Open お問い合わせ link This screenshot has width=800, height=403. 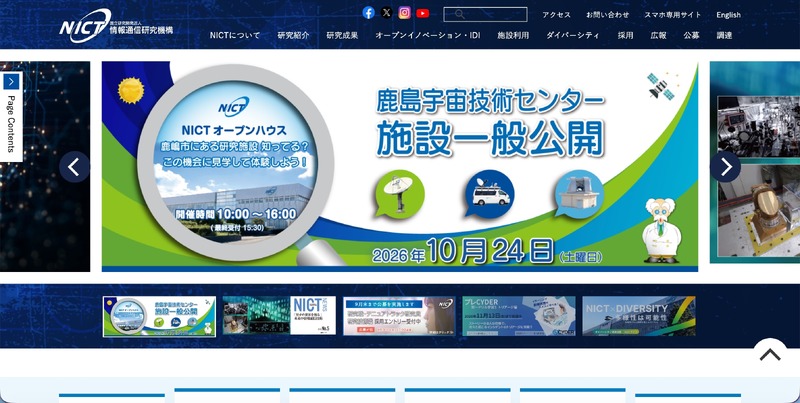tap(607, 15)
